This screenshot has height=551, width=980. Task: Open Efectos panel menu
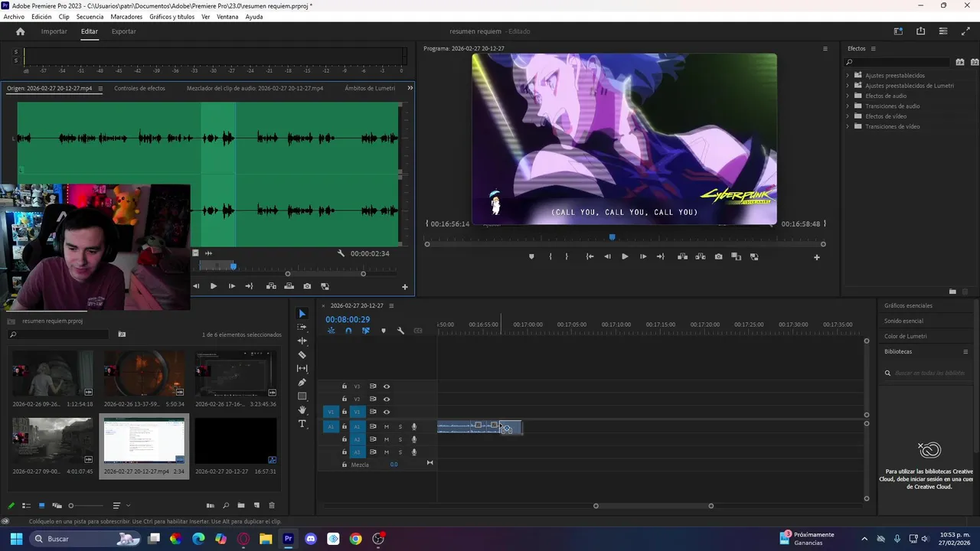[x=873, y=48]
